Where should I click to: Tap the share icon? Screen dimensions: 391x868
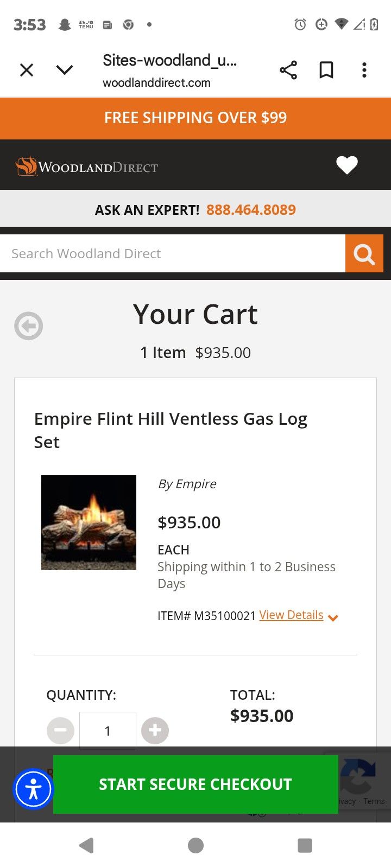288,70
